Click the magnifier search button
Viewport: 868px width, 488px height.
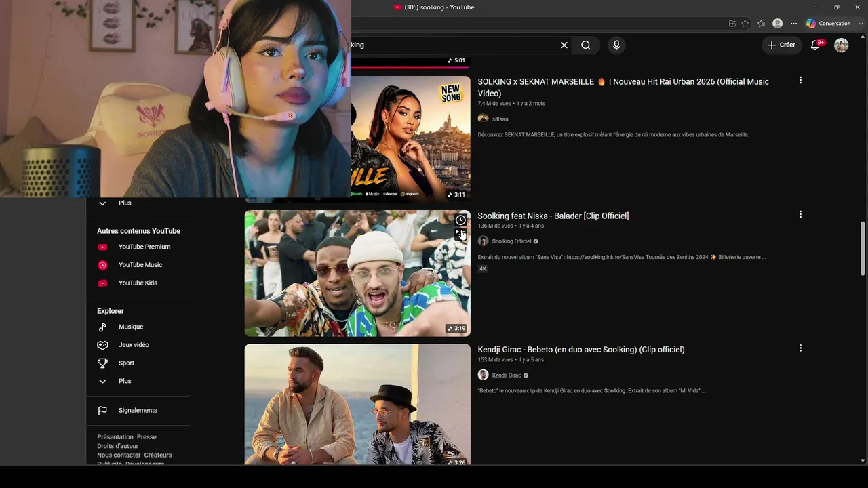(x=586, y=45)
